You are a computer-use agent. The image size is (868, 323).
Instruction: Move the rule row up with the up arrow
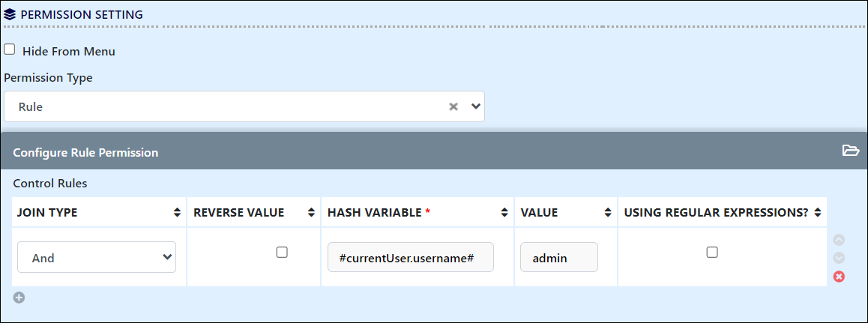pyautogui.click(x=840, y=240)
